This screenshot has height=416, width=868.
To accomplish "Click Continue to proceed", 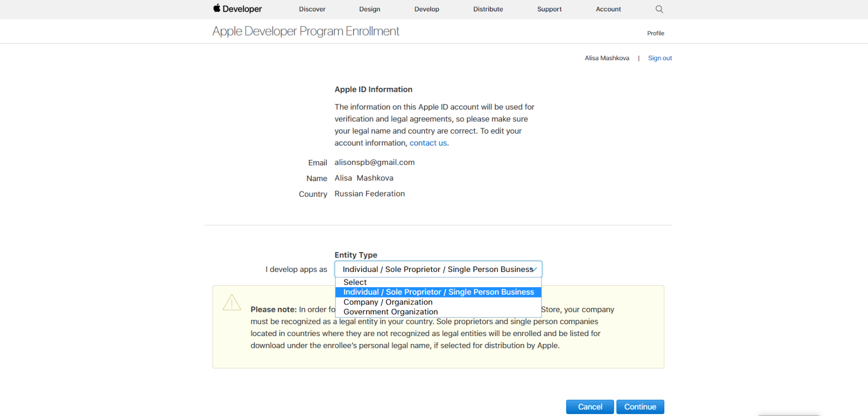I will pyautogui.click(x=640, y=407).
